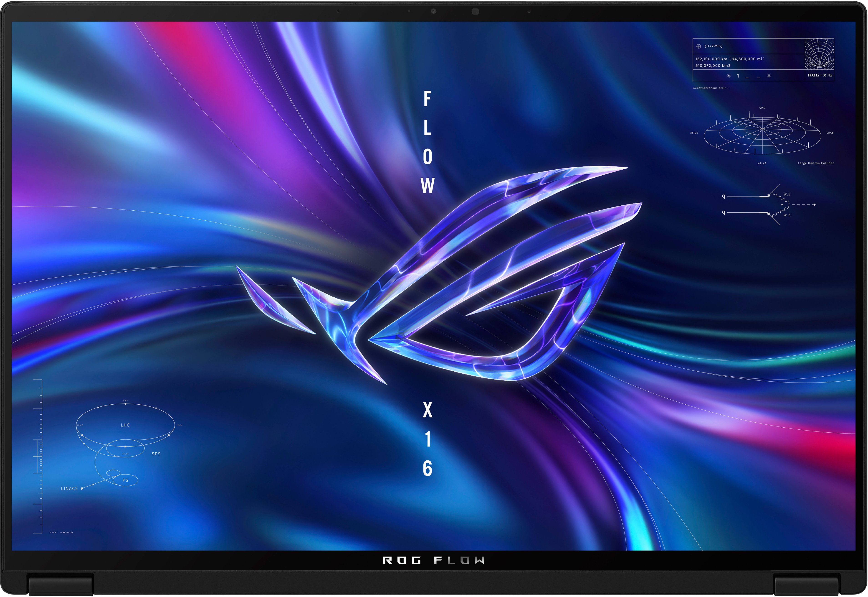Click the Large Hadron Collider link text

(x=816, y=163)
